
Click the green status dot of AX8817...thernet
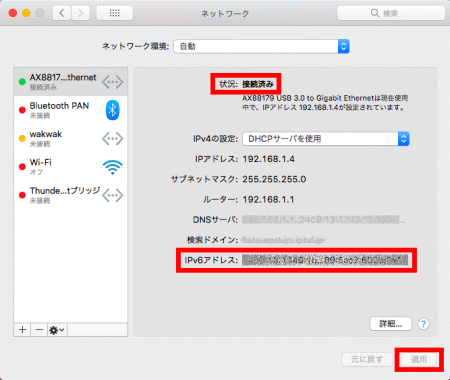(x=22, y=82)
